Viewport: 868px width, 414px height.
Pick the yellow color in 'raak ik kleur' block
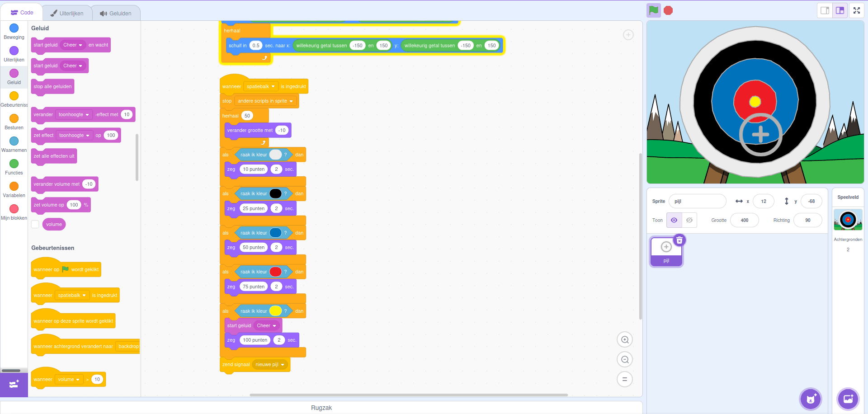point(275,311)
